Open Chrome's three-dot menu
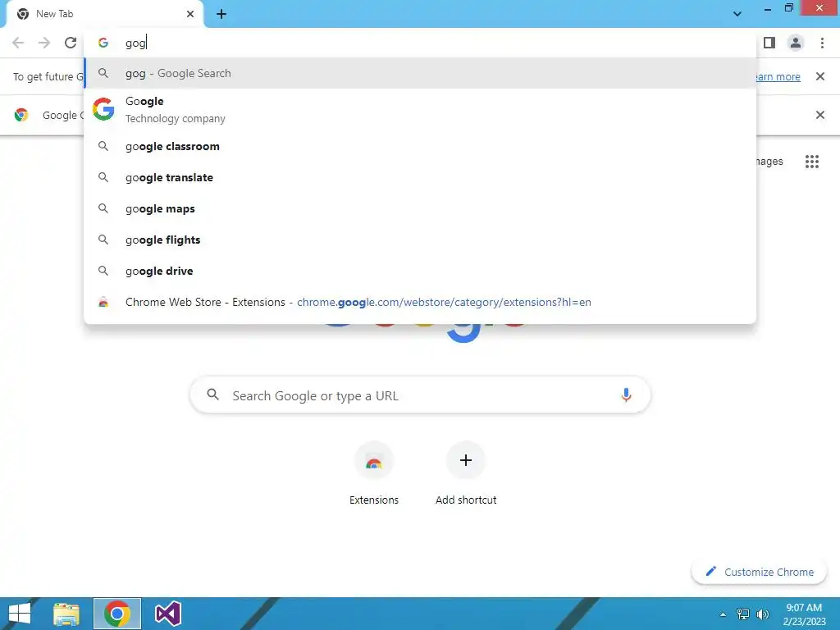This screenshot has width=840, height=630. coord(822,43)
